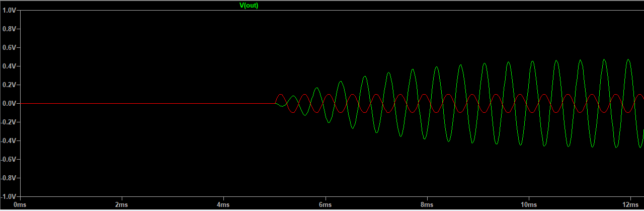Click the 10ms time axis label
Screen dimensions: 644x211
pyautogui.click(x=529, y=205)
